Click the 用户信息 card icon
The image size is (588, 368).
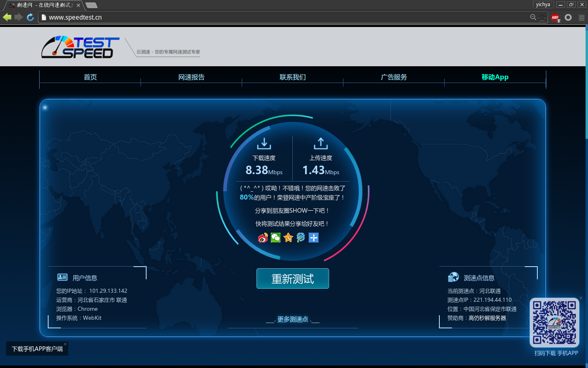click(x=62, y=277)
